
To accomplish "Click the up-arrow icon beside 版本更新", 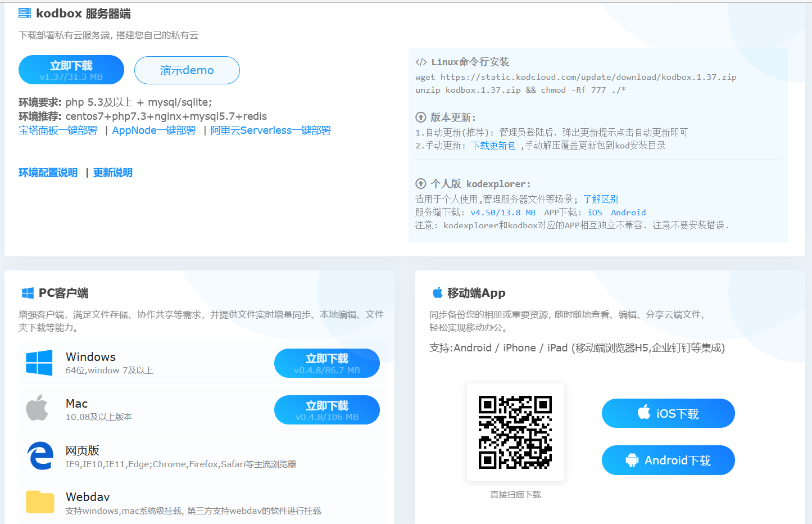I will coord(420,118).
